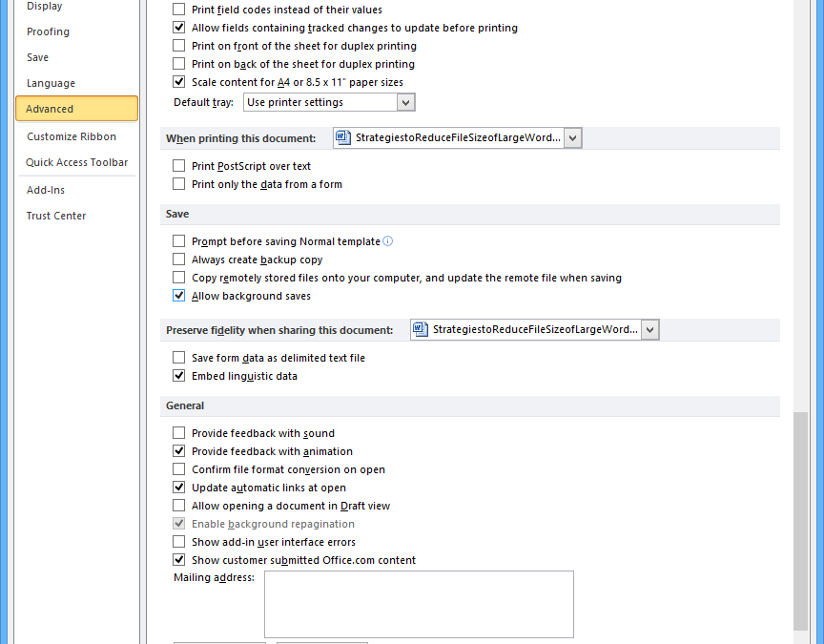The height and width of the screenshot is (644, 824).
Task: Expand the When printing this document dropdown
Action: point(572,138)
